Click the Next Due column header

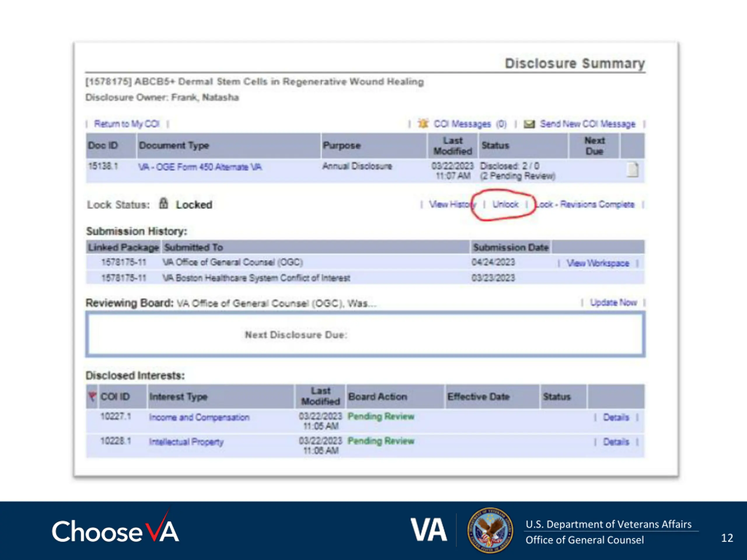coord(594,146)
